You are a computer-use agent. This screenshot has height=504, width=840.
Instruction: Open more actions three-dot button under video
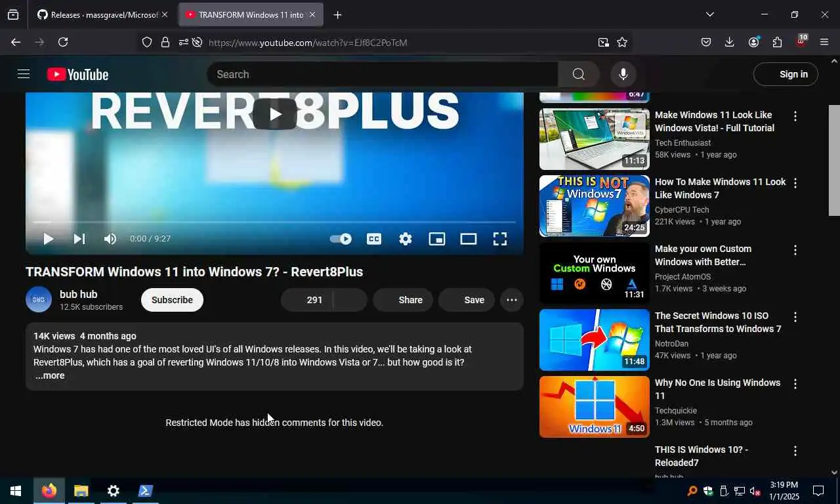(512, 300)
